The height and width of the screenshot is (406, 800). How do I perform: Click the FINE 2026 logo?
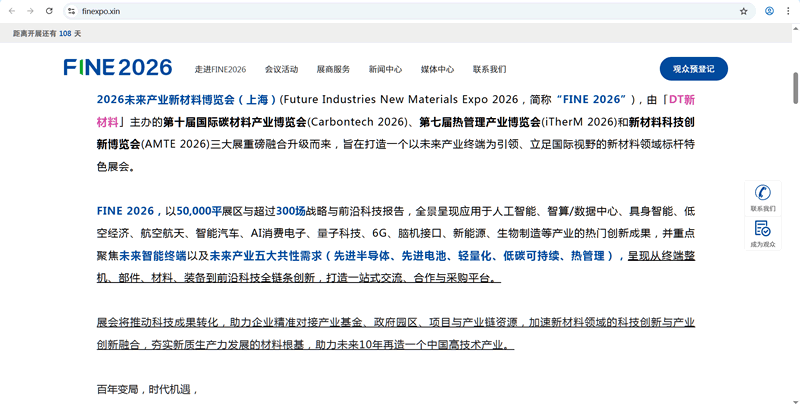tap(117, 68)
